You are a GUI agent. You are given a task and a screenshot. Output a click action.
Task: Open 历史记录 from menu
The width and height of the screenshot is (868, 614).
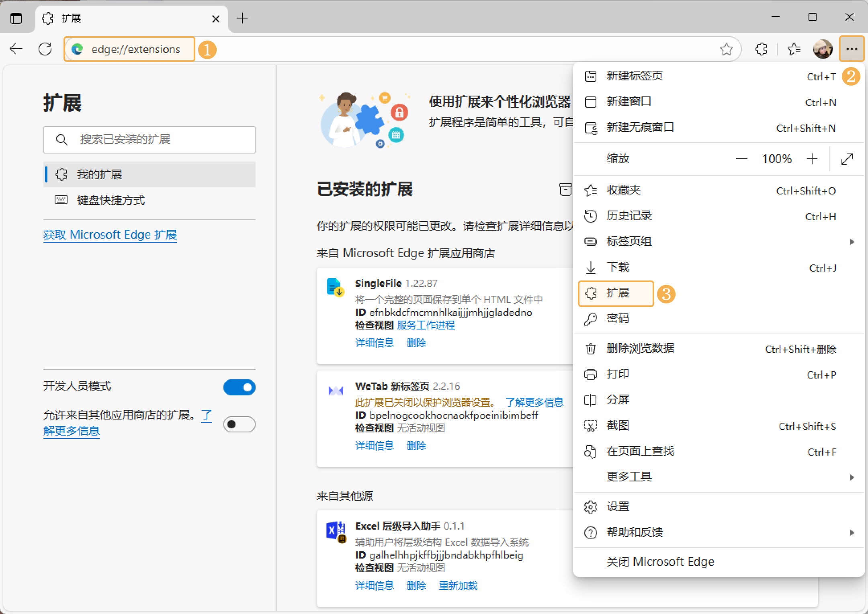coord(719,216)
